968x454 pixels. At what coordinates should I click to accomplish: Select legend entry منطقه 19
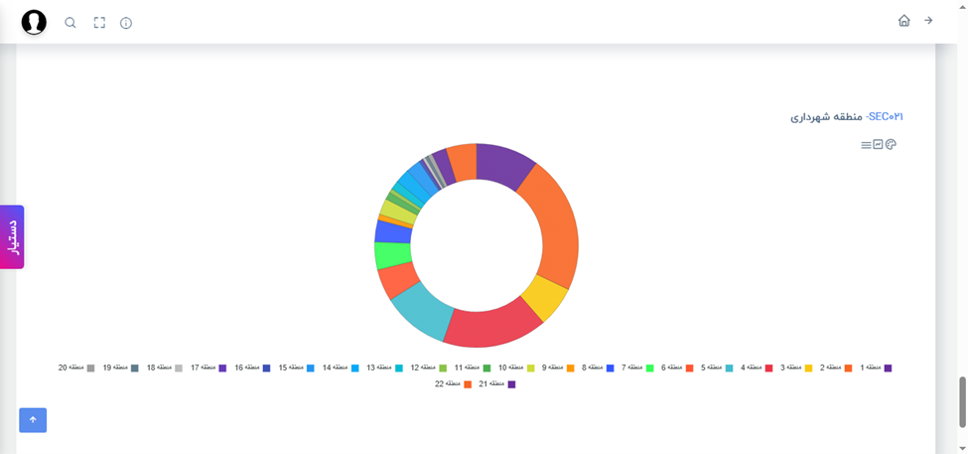click(x=121, y=368)
